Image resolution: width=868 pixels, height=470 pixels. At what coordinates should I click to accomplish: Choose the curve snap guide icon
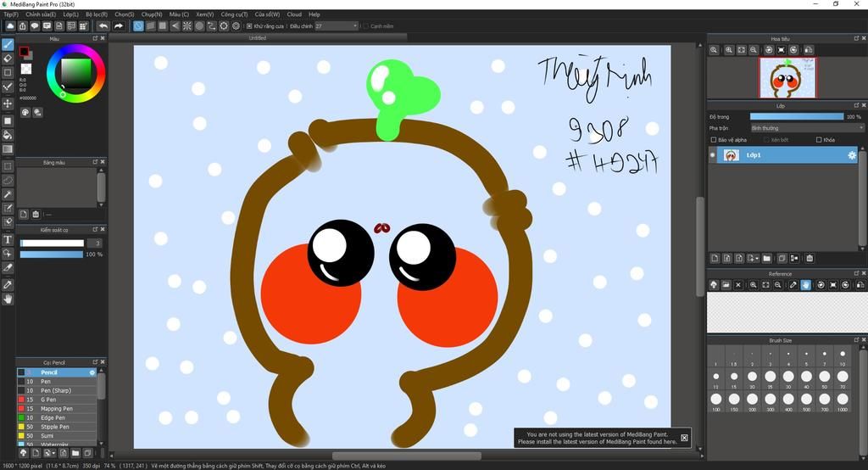[211, 26]
